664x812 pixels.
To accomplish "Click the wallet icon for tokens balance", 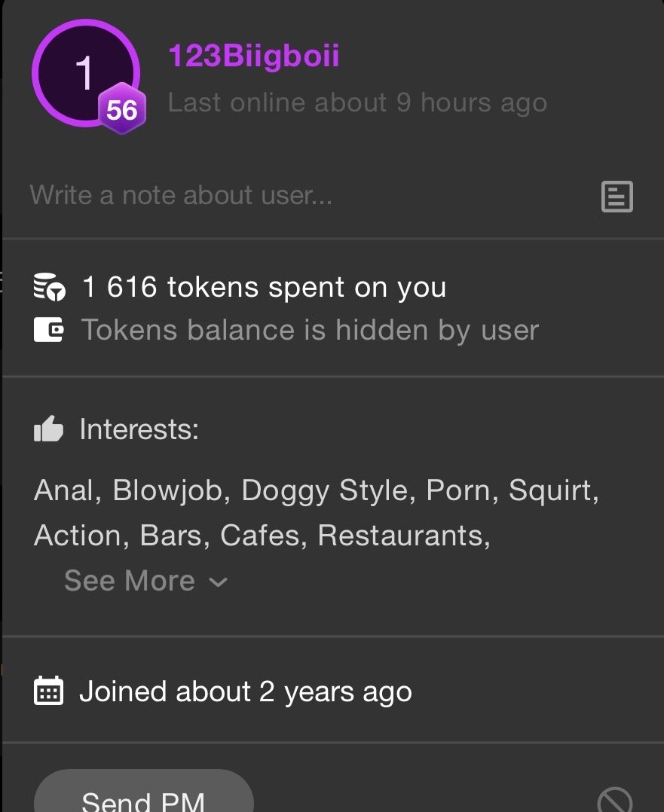I will click(x=49, y=330).
